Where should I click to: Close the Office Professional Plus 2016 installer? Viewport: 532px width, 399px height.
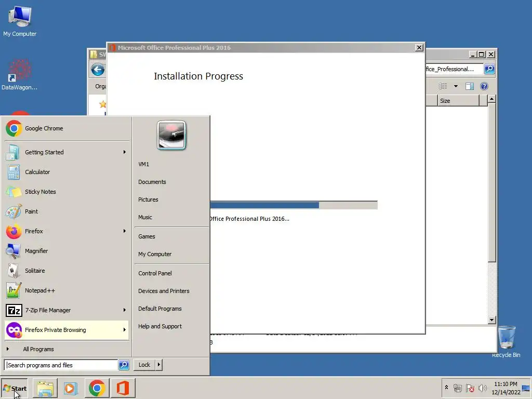pyautogui.click(x=419, y=47)
